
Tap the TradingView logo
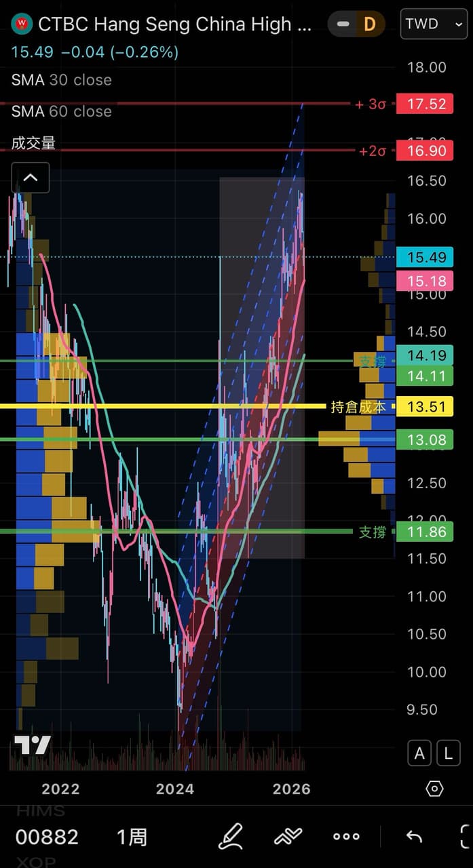point(32,745)
